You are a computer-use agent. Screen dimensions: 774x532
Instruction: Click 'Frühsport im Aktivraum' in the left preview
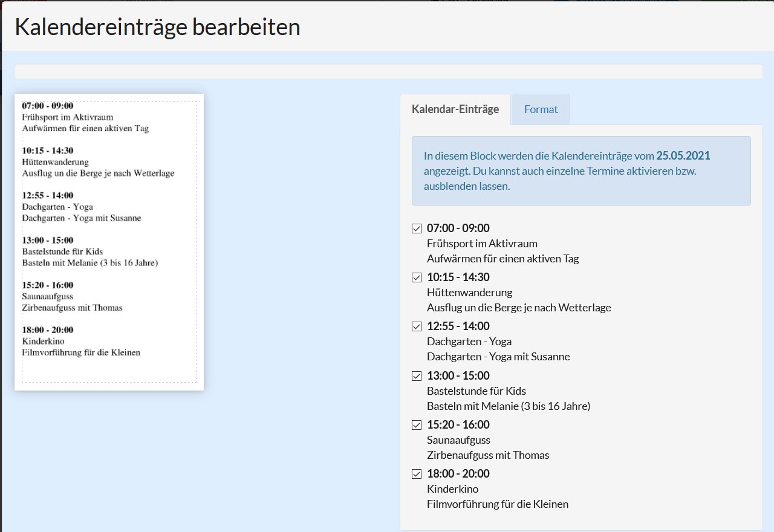tap(67, 117)
